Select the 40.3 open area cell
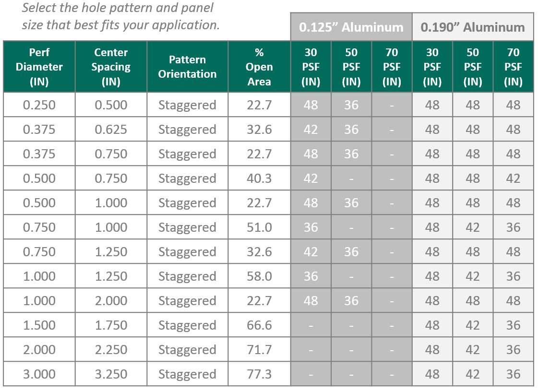Image resolution: width=538 pixels, height=392 pixels. click(259, 178)
